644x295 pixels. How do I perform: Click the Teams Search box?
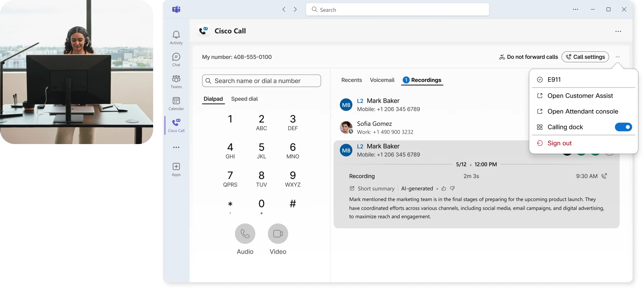pyautogui.click(x=397, y=10)
